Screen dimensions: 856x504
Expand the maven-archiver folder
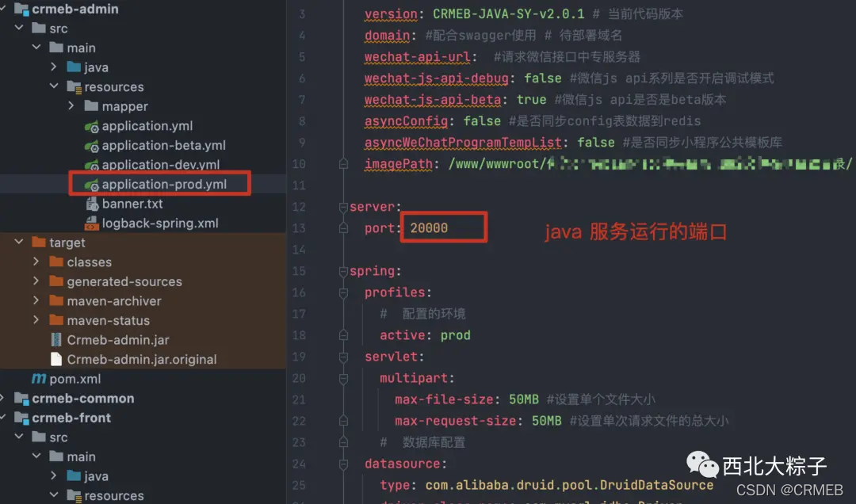36,300
